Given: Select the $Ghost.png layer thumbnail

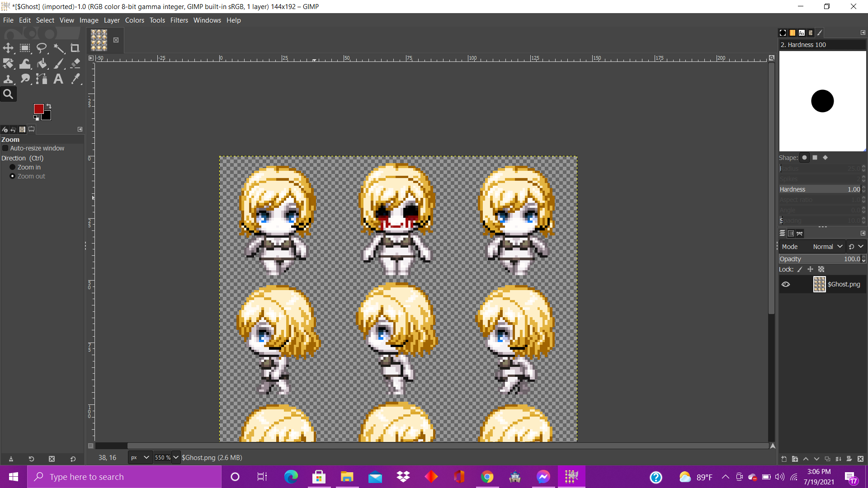Looking at the screenshot, I should (819, 284).
